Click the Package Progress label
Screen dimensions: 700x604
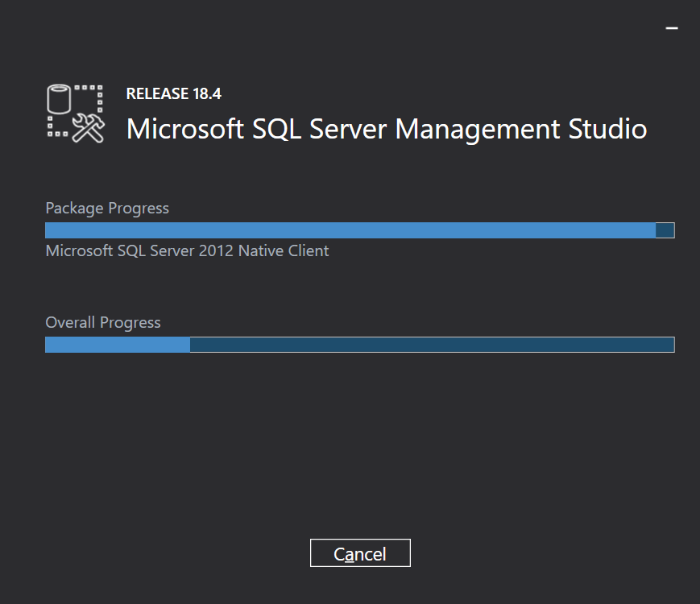[107, 209]
